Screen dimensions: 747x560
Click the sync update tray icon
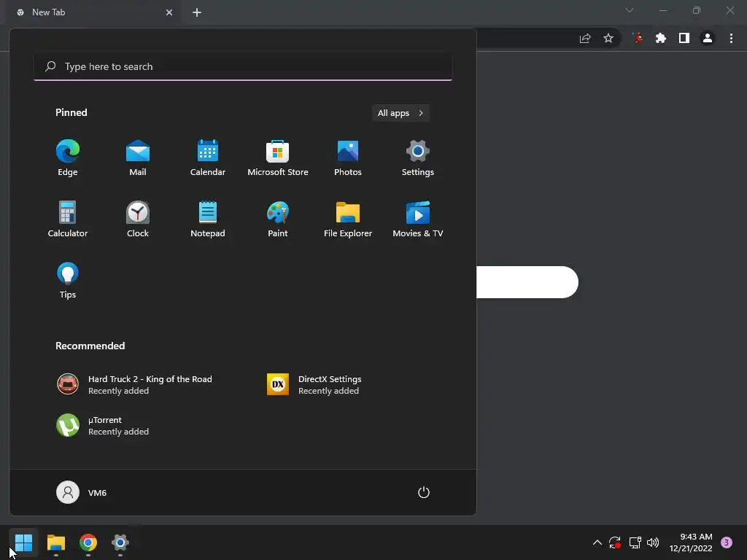tap(614, 542)
